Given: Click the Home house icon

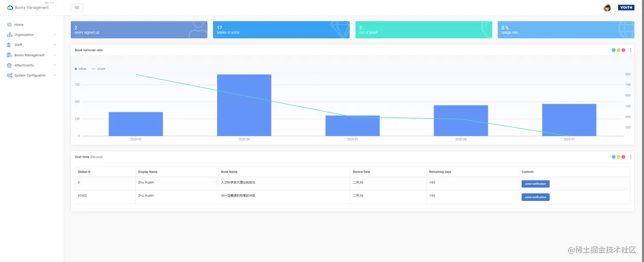Looking at the screenshot, I should tap(9, 24).
